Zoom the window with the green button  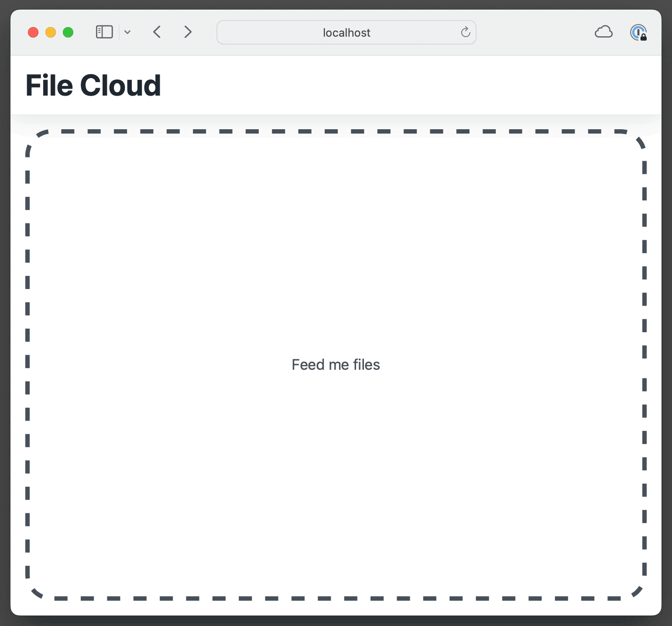pyautogui.click(x=68, y=32)
